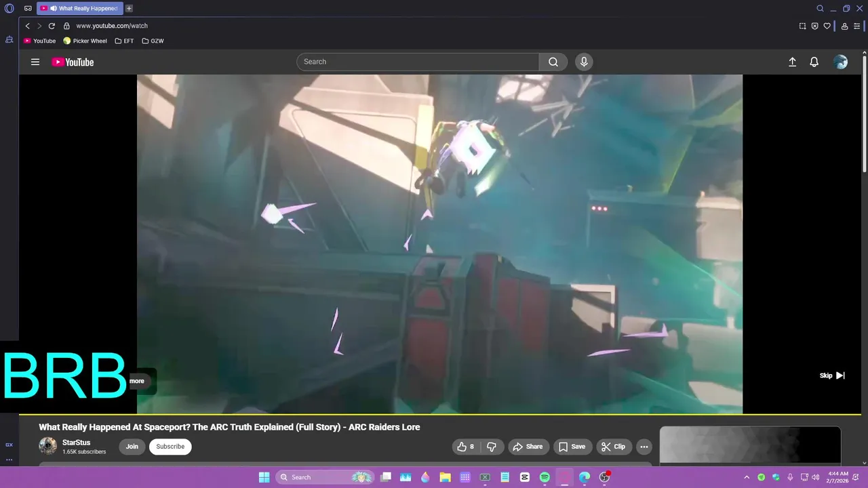Open the Picker Wheel bookmark
Image resolution: width=868 pixels, height=488 pixels.
tap(85, 41)
